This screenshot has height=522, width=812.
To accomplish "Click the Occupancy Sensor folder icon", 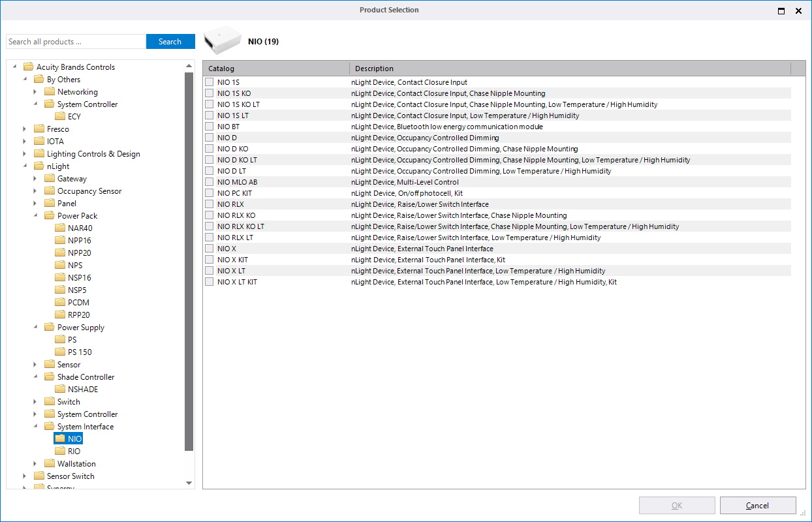I will pyautogui.click(x=50, y=191).
